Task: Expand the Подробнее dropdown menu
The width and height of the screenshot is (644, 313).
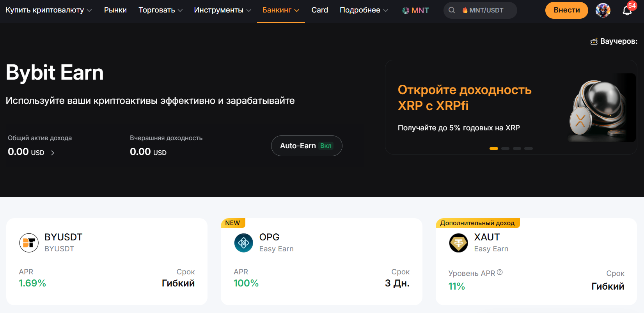Action: 364,10
